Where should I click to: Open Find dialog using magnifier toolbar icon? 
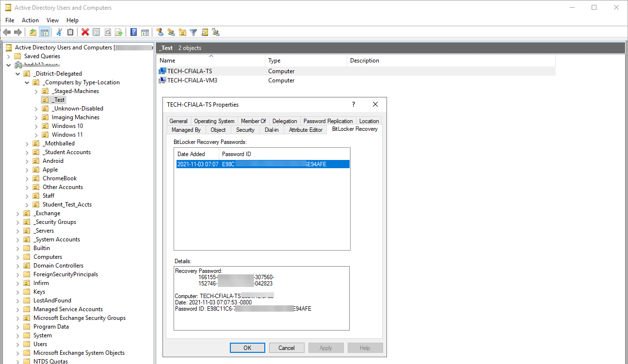click(204, 32)
